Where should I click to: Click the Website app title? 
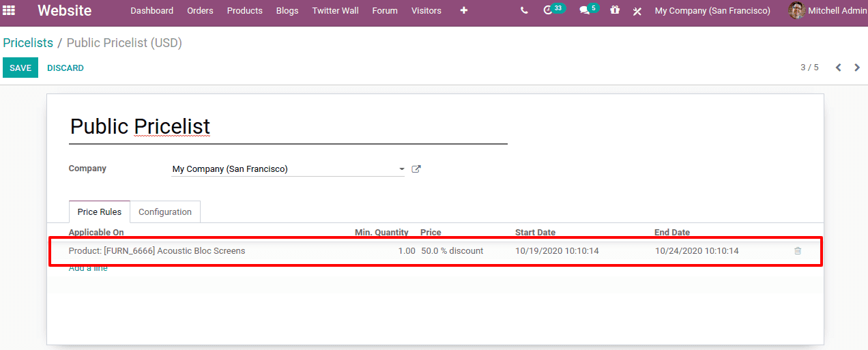(x=65, y=11)
